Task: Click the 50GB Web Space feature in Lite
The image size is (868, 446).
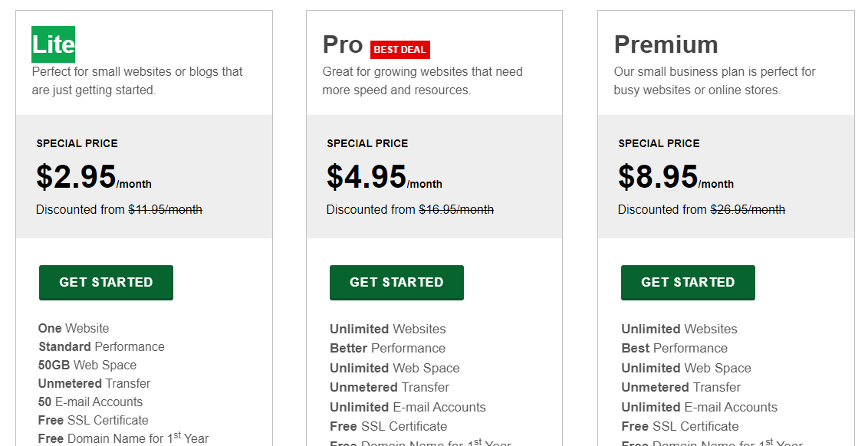Action: 87,366
